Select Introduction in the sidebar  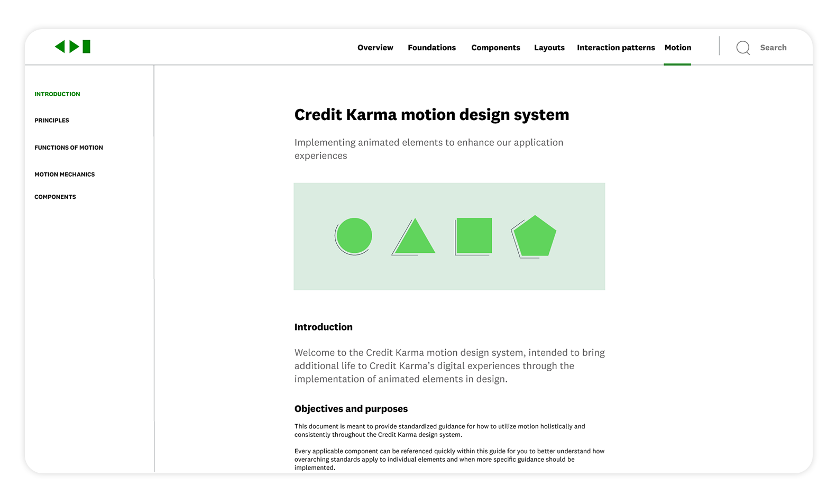[57, 94]
